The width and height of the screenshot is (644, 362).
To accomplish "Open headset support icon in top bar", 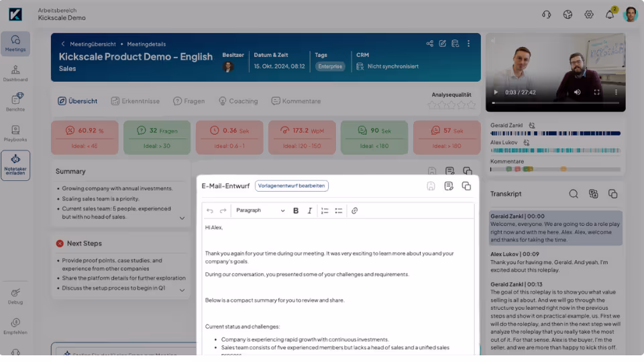I will (546, 15).
